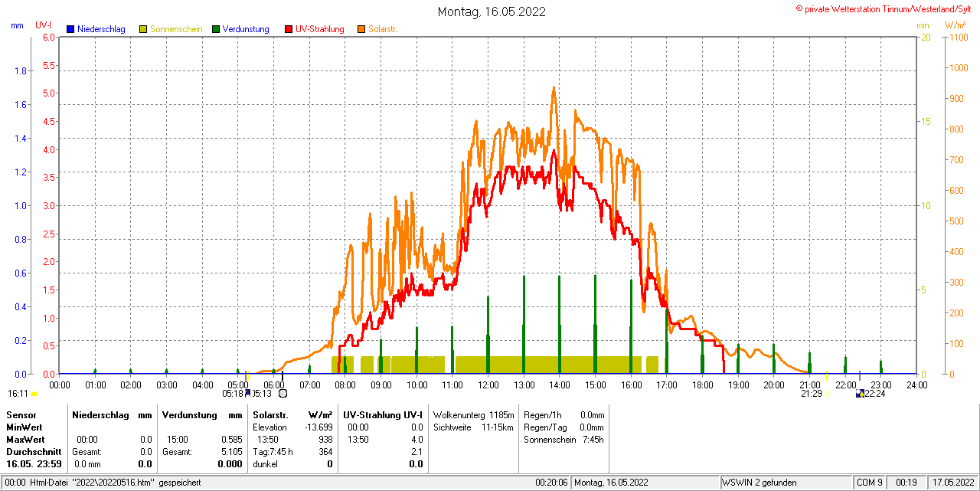This screenshot has width=980, height=491.
Task: Click the UV-Strahlung UV-I table header
Action: [x=383, y=414]
